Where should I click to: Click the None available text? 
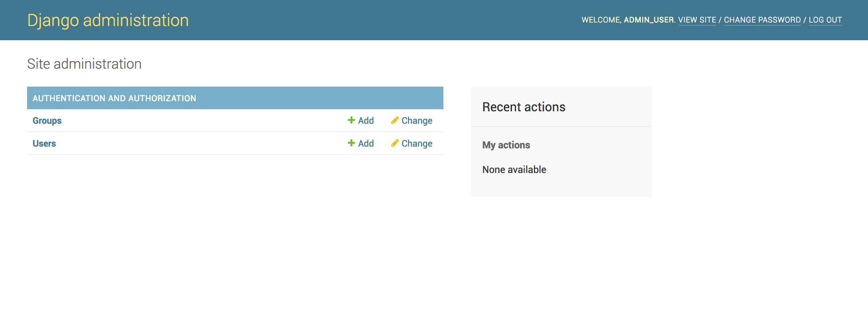pyautogui.click(x=514, y=170)
